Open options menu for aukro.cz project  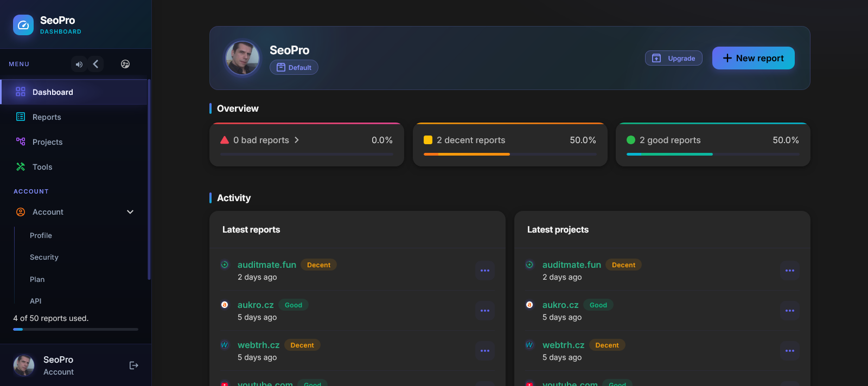(790, 311)
